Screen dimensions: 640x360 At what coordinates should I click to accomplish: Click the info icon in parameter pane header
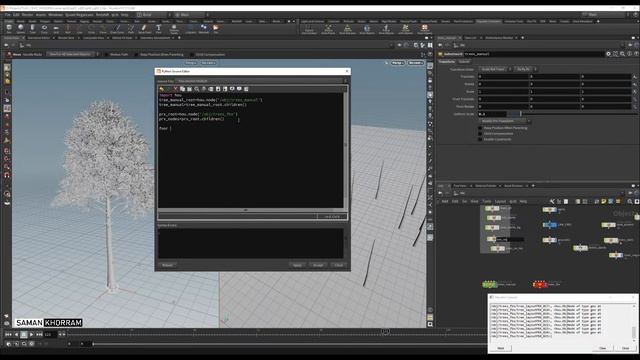click(629, 54)
